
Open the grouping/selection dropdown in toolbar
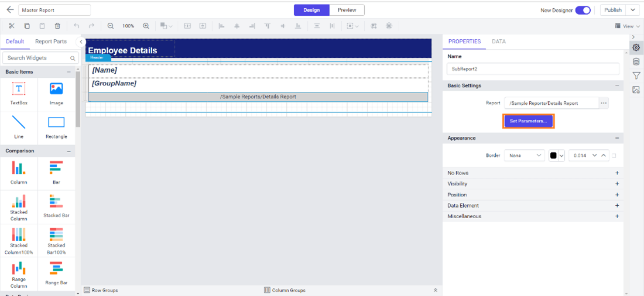coord(353,26)
